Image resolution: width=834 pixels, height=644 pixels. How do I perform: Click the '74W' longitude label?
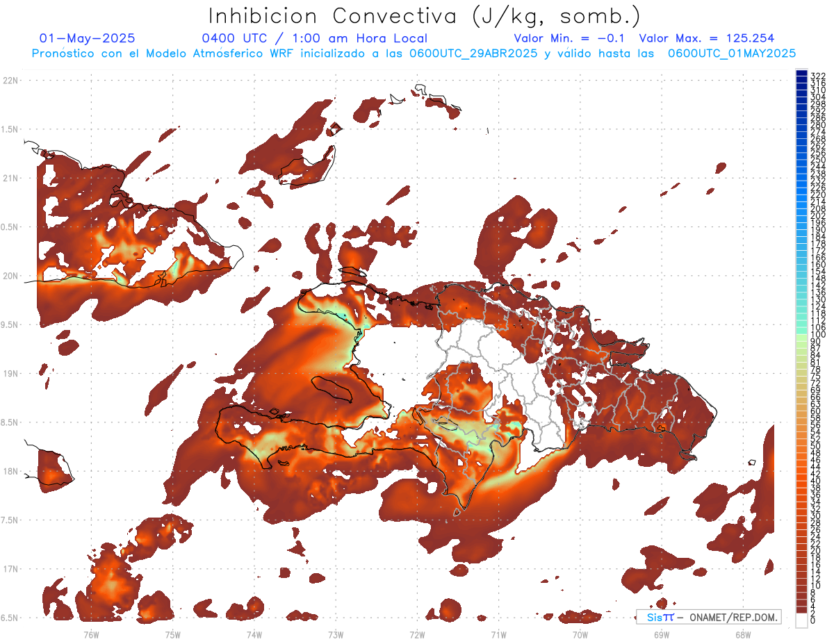(254, 634)
